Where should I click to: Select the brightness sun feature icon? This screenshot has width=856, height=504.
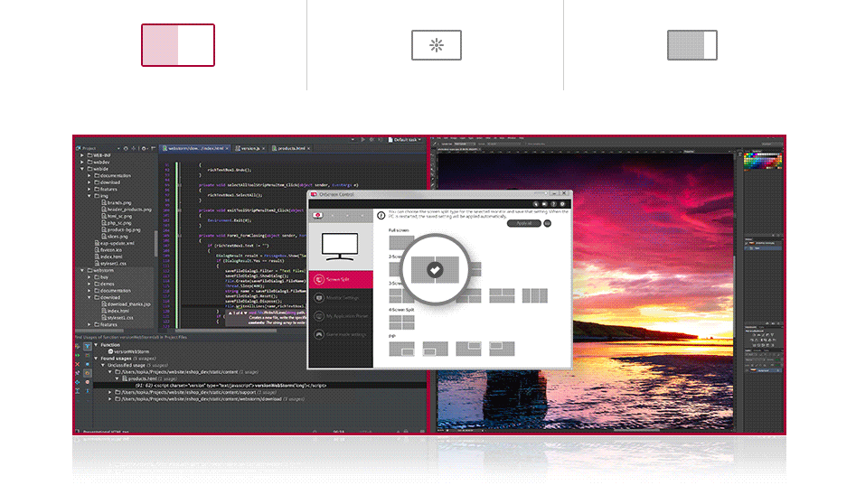[x=437, y=45]
